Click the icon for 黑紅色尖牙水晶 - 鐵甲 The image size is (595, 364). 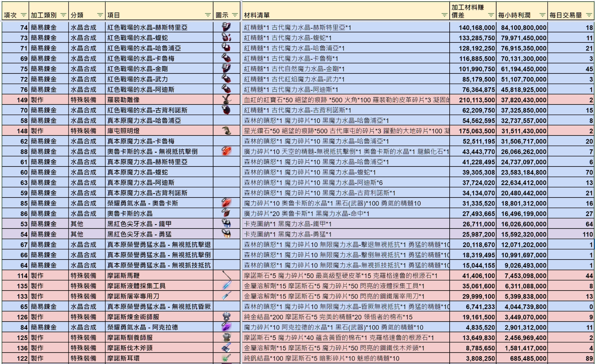[226, 223]
